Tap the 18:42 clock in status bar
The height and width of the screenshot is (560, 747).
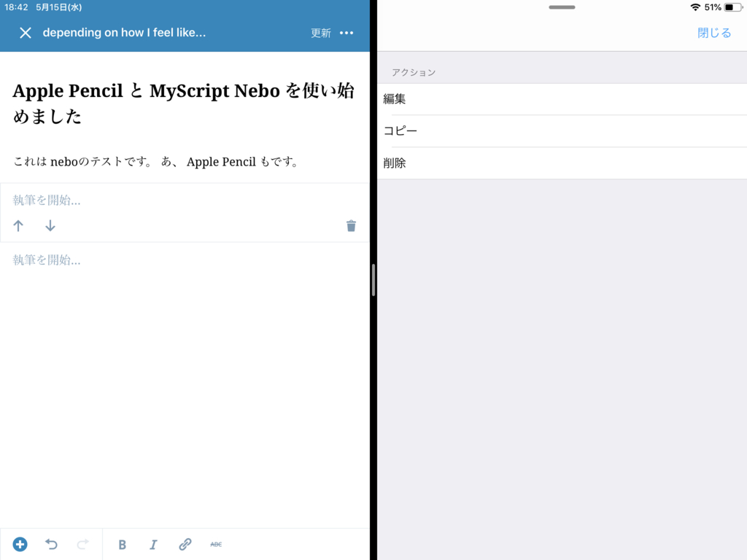point(16,7)
